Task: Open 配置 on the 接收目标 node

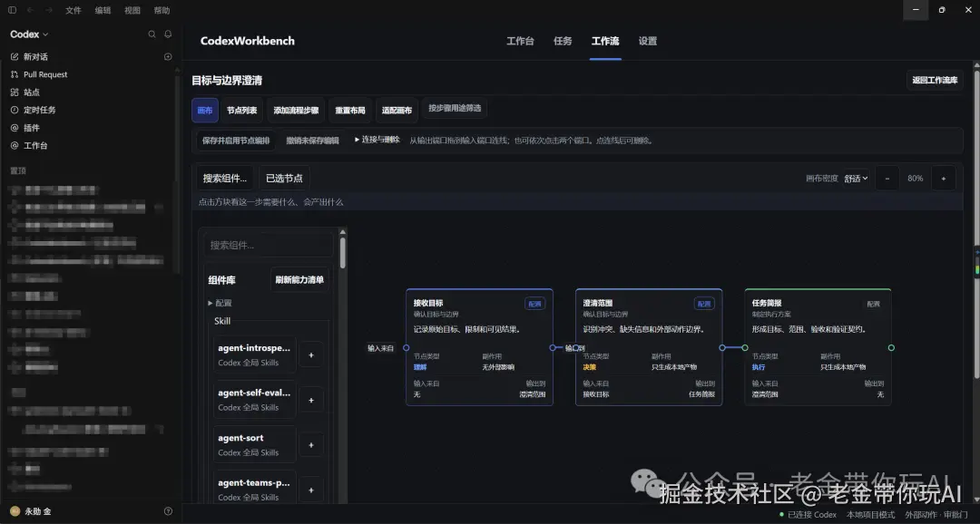Action: click(535, 305)
